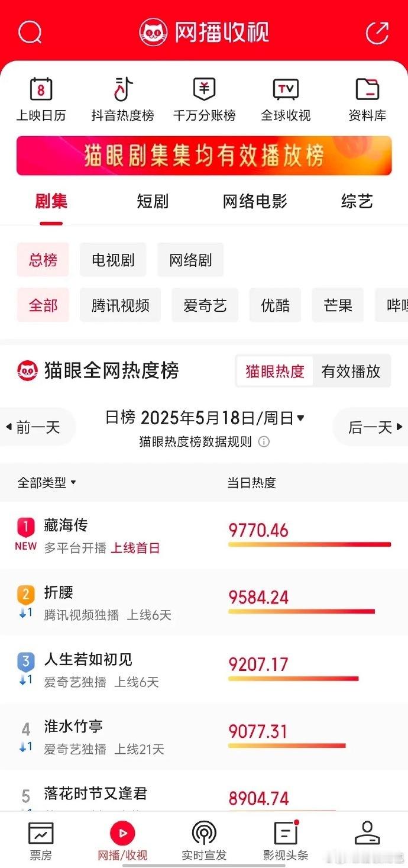
Task: Expand the 全部类型 dropdown
Action: (47, 483)
